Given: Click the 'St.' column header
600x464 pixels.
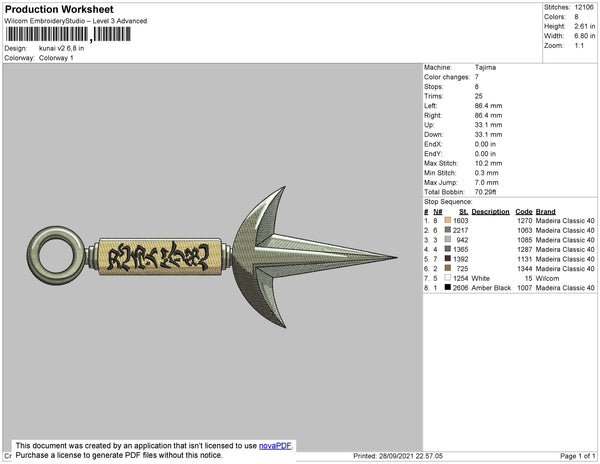Looking at the screenshot, I should tap(463, 212).
